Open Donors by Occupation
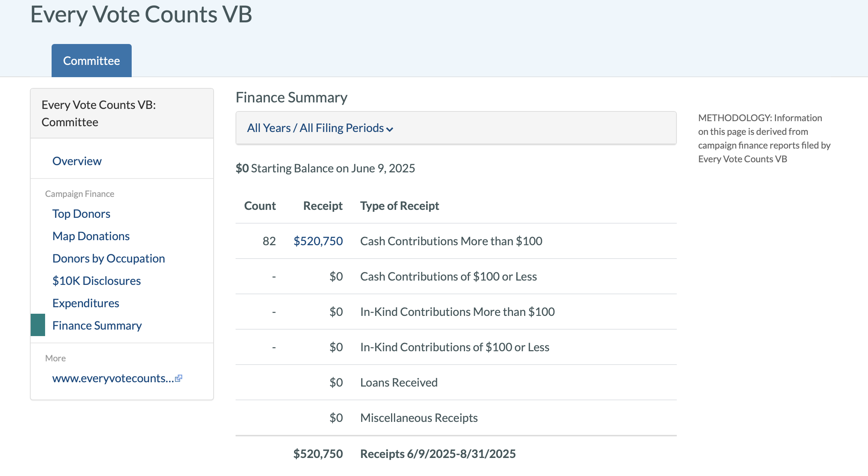868x476 pixels. point(109,258)
